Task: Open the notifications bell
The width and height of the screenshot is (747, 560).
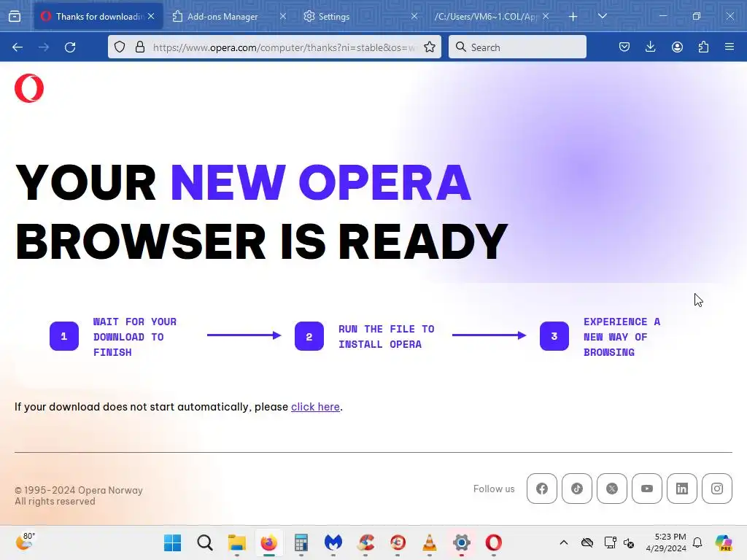Action: click(x=697, y=542)
